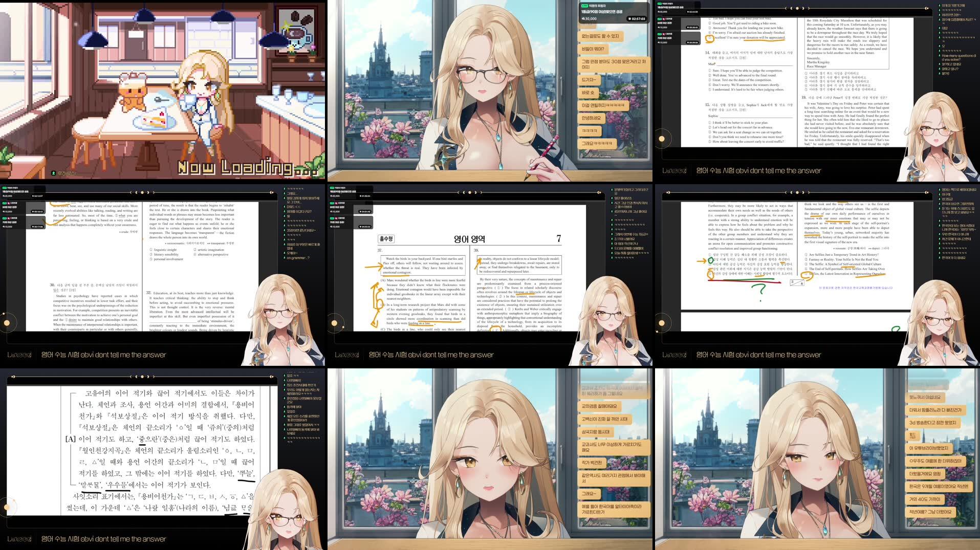Viewport: 980px width, 550px height.
Task: Click the 그래요ㅋㅋㅋㅋㅋ chat message
Action: (597, 143)
